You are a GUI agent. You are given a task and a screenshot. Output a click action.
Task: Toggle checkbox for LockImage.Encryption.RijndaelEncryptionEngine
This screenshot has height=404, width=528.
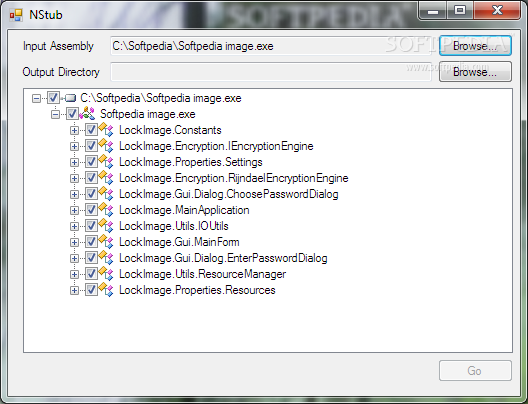pos(91,178)
